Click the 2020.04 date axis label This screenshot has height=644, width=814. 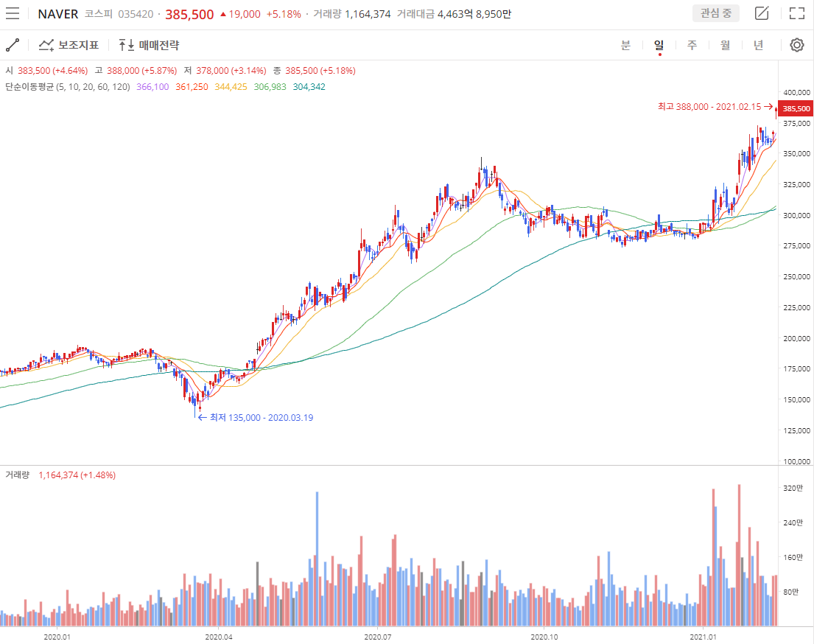(x=219, y=637)
